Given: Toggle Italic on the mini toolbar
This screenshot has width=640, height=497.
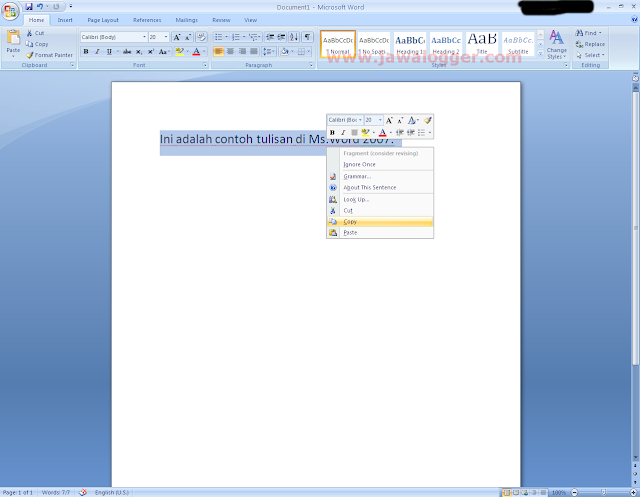Looking at the screenshot, I should (343, 132).
